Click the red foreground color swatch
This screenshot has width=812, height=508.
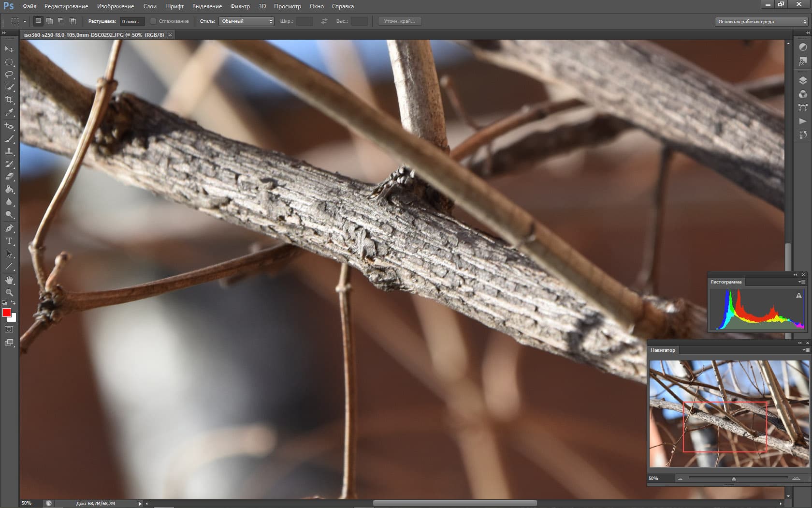(x=6, y=313)
